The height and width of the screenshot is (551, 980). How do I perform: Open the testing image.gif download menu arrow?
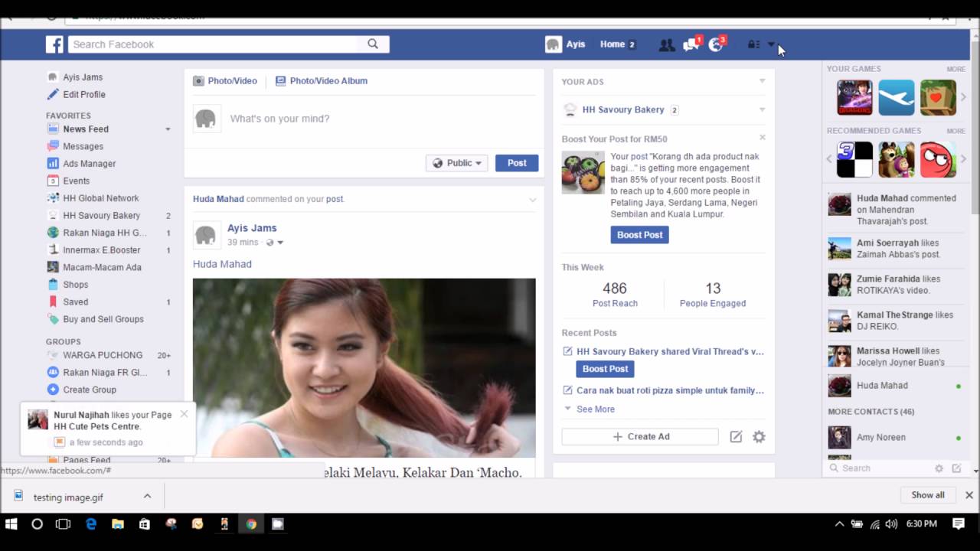147,497
